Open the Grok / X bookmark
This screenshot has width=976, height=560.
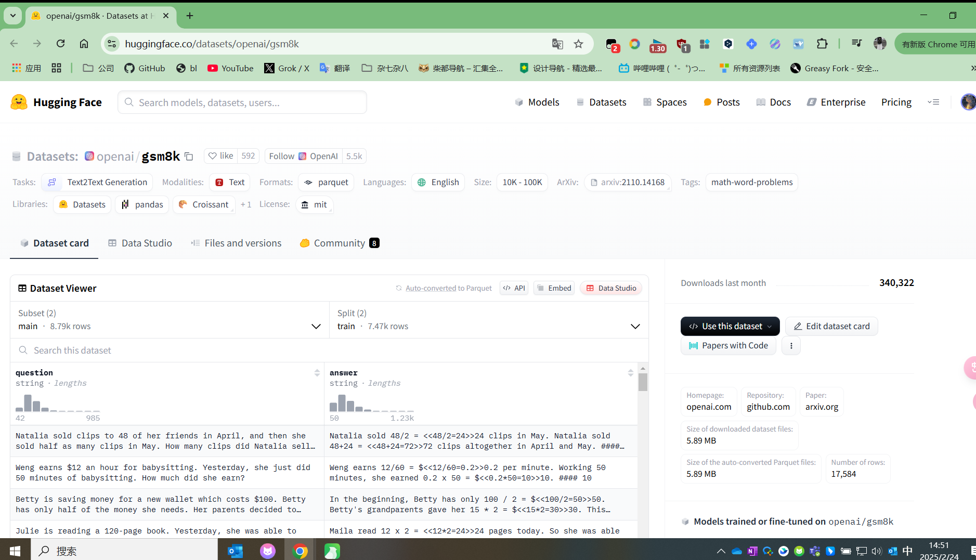point(287,68)
